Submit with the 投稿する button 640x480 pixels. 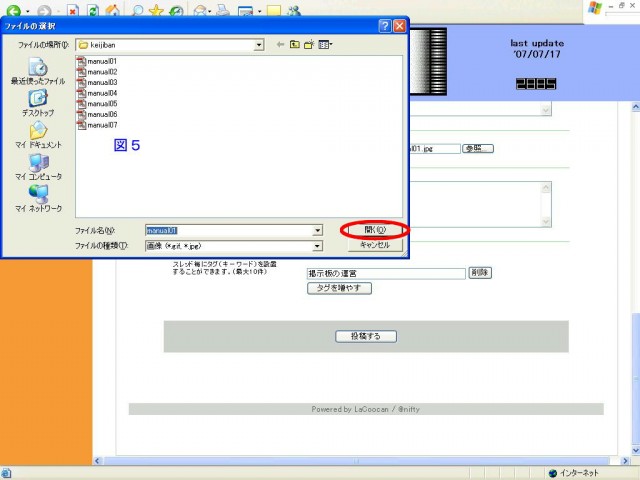click(366, 336)
